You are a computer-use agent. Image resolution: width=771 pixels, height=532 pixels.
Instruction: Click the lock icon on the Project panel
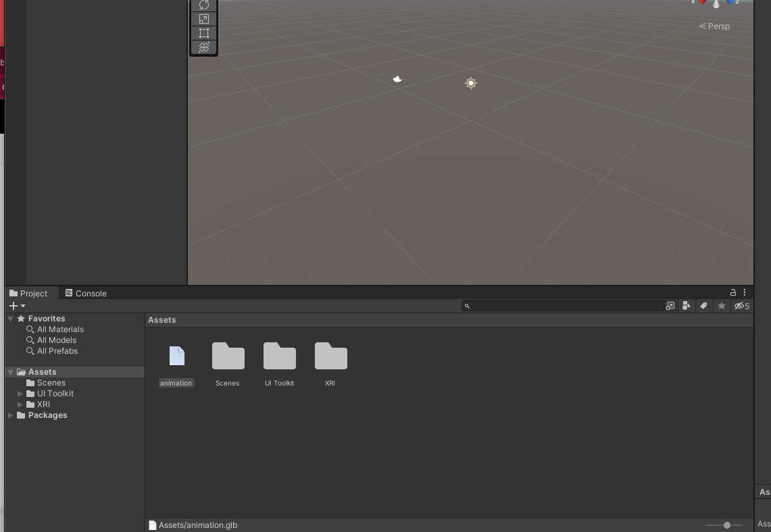[733, 292]
